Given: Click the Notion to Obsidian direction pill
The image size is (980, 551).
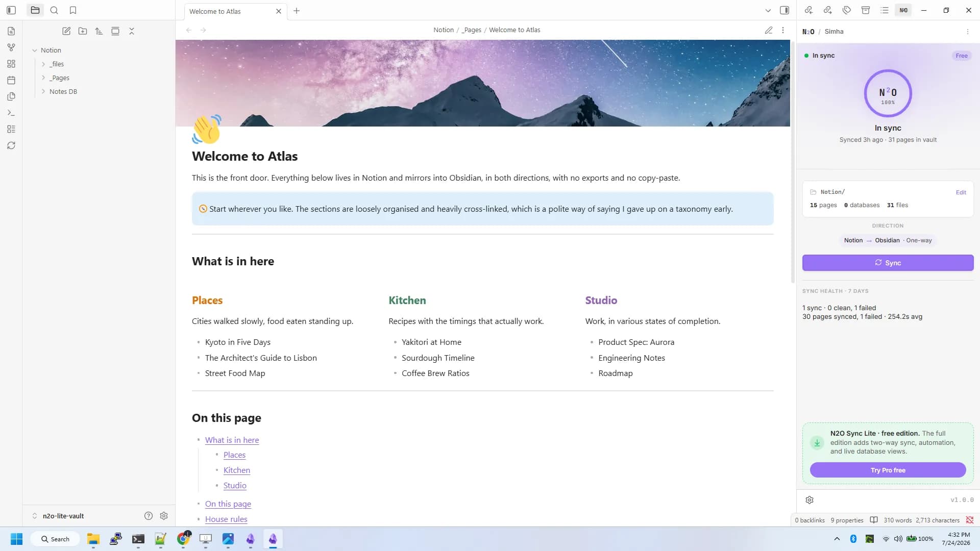Looking at the screenshot, I should point(888,240).
